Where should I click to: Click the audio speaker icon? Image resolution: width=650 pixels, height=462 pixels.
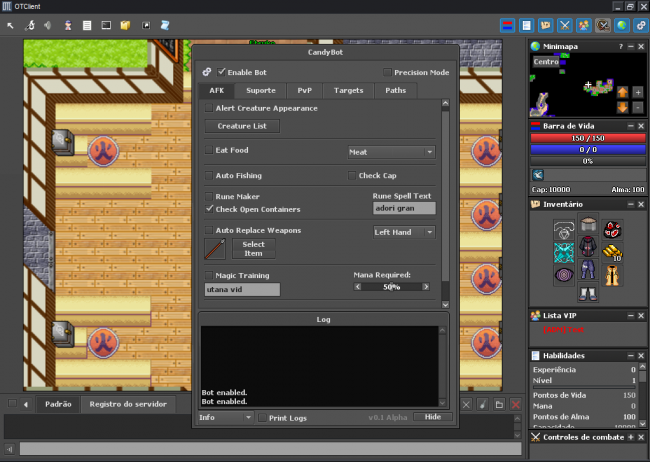(48, 24)
